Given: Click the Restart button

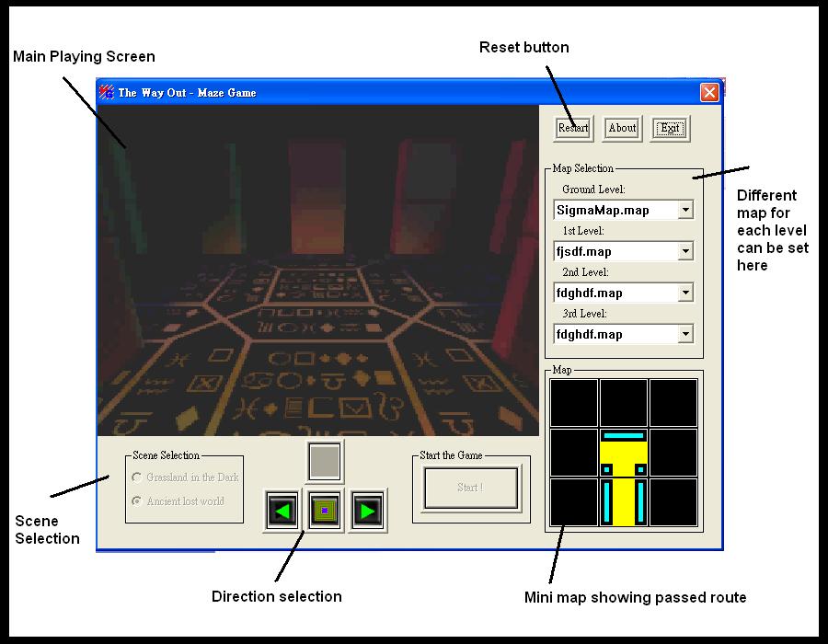Looking at the screenshot, I should (573, 128).
